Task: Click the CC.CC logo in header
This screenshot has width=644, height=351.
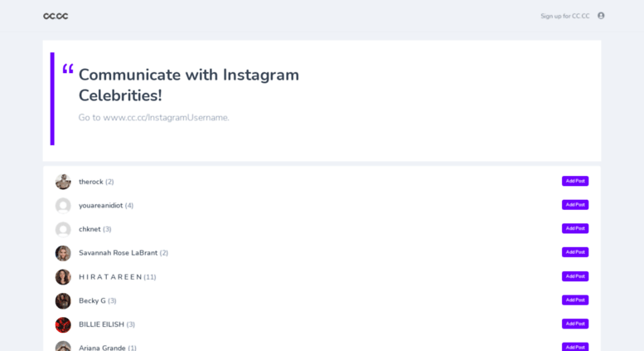Action: coord(56,16)
